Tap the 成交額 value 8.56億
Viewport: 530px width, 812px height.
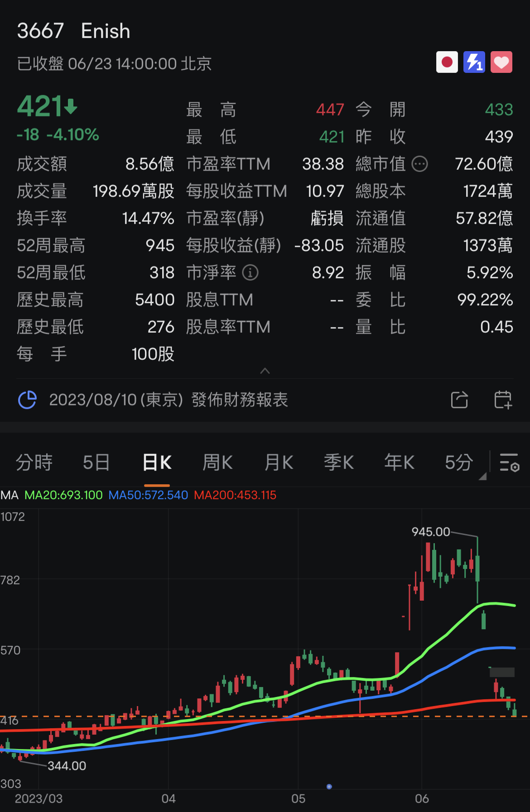click(149, 164)
